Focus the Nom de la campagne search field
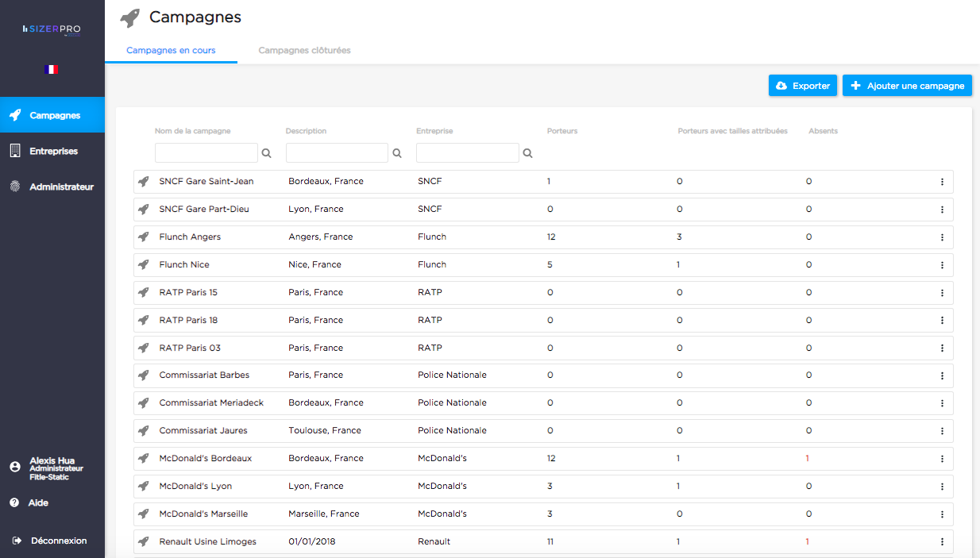This screenshot has height=558, width=980. (x=206, y=152)
